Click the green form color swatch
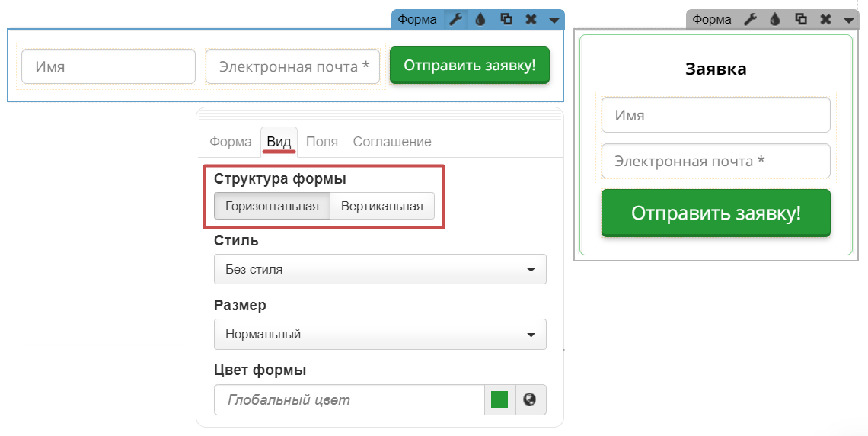The height and width of the screenshot is (436, 868). (x=499, y=399)
